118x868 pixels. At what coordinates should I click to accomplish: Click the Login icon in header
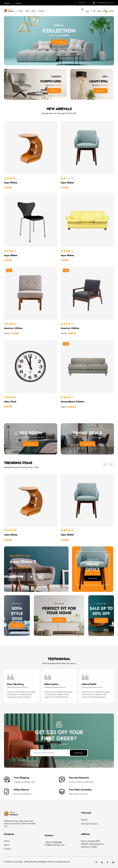click(x=82, y=9)
